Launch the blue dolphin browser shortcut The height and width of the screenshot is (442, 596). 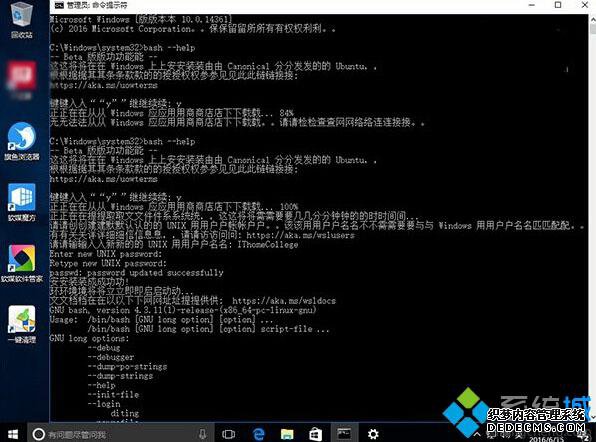pyautogui.click(x=22, y=141)
